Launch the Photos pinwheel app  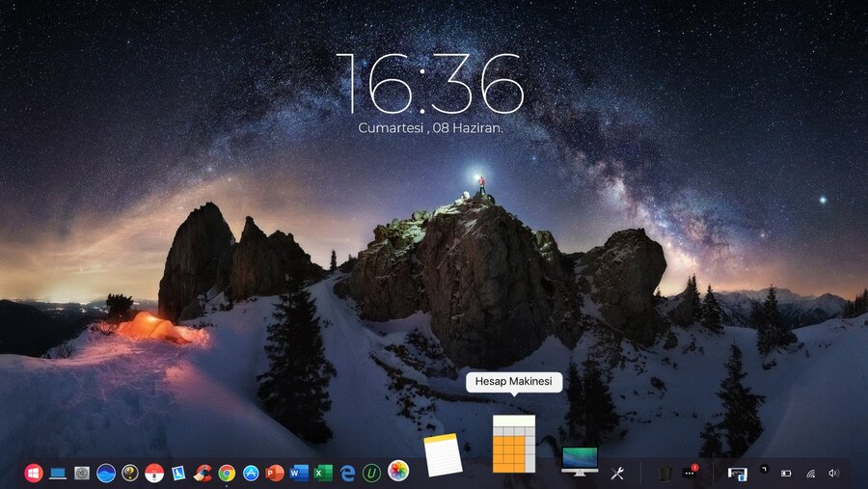(398, 471)
